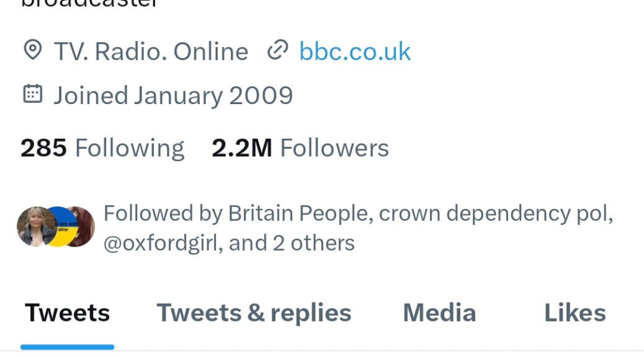This screenshot has width=644, height=357.
Task: Click the chain link icon beside bbc.co.uk
Action: click(x=277, y=51)
